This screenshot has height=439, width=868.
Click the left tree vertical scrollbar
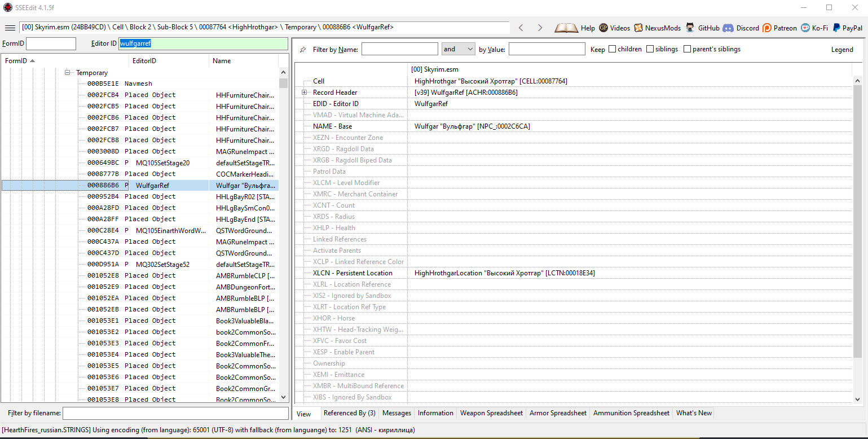click(x=283, y=234)
